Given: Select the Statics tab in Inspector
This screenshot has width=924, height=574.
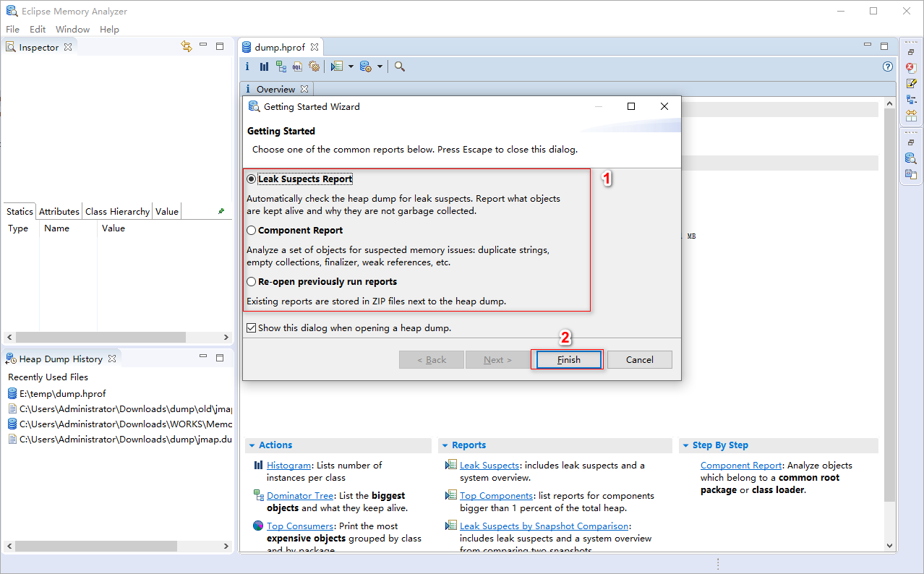Looking at the screenshot, I should [20, 211].
